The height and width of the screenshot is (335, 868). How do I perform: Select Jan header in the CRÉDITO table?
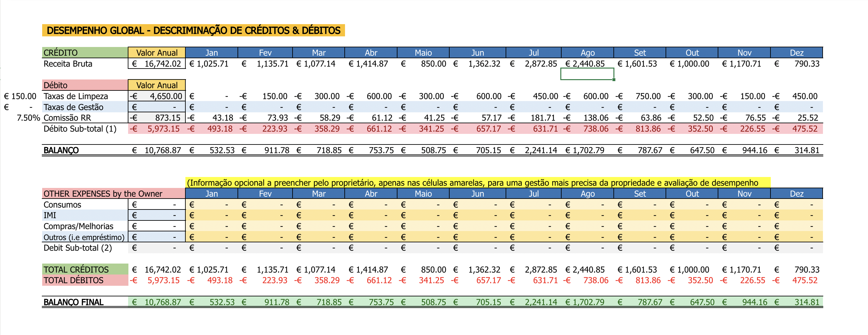211,52
